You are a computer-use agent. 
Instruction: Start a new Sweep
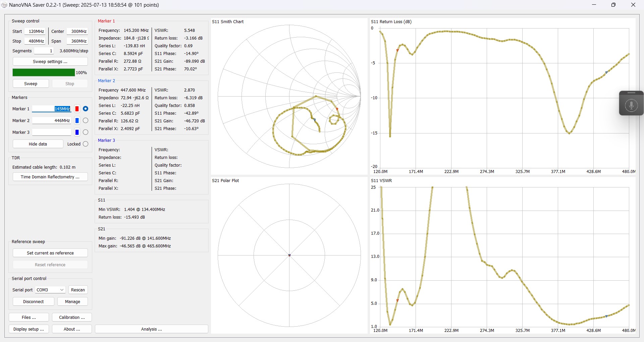[x=31, y=83]
